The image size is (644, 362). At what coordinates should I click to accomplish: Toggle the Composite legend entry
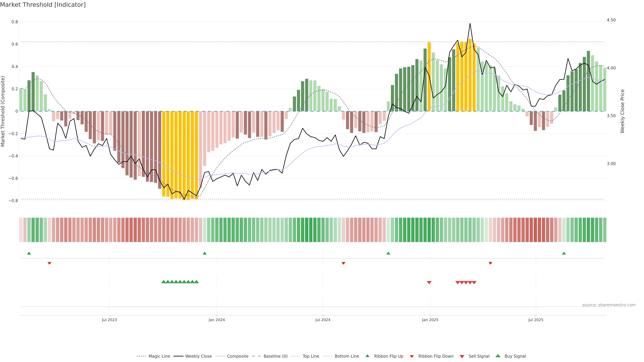tap(237, 356)
